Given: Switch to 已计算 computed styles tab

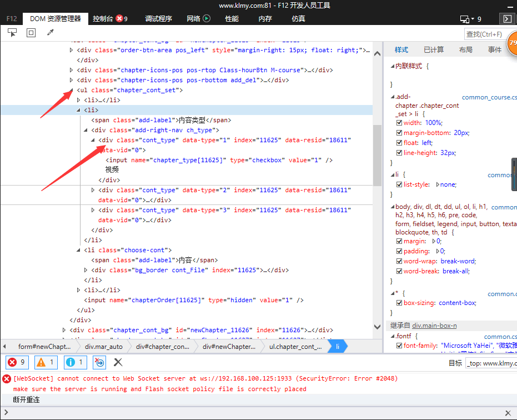Looking at the screenshot, I should [x=434, y=50].
